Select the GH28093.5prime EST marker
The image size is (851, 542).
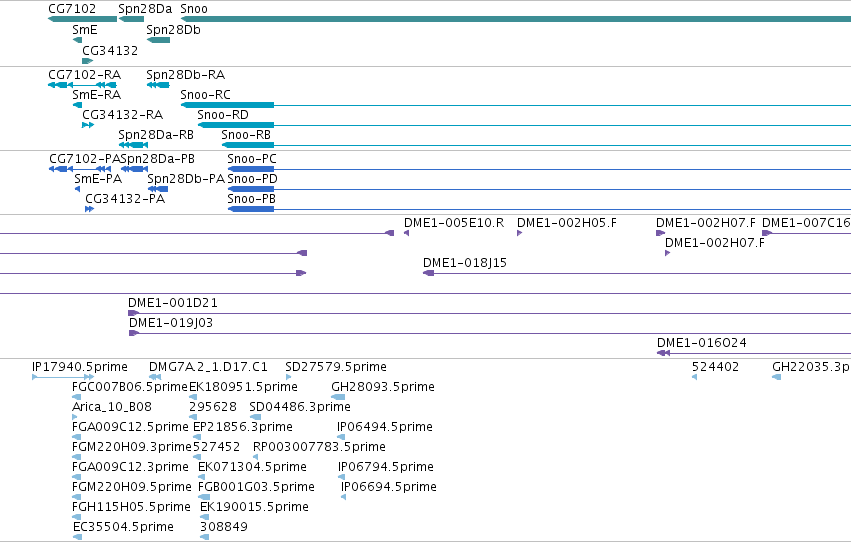(x=338, y=397)
